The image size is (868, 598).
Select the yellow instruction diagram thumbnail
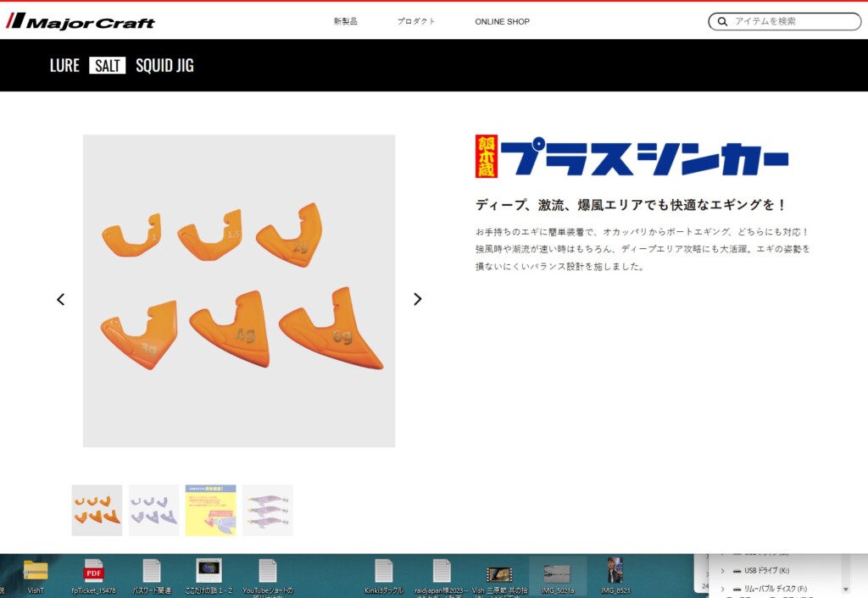[210, 510]
